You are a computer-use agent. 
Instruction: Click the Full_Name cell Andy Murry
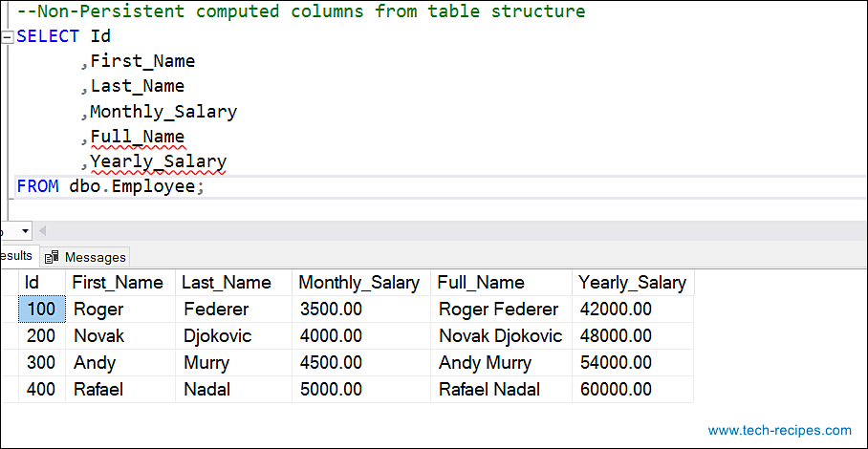(x=501, y=363)
